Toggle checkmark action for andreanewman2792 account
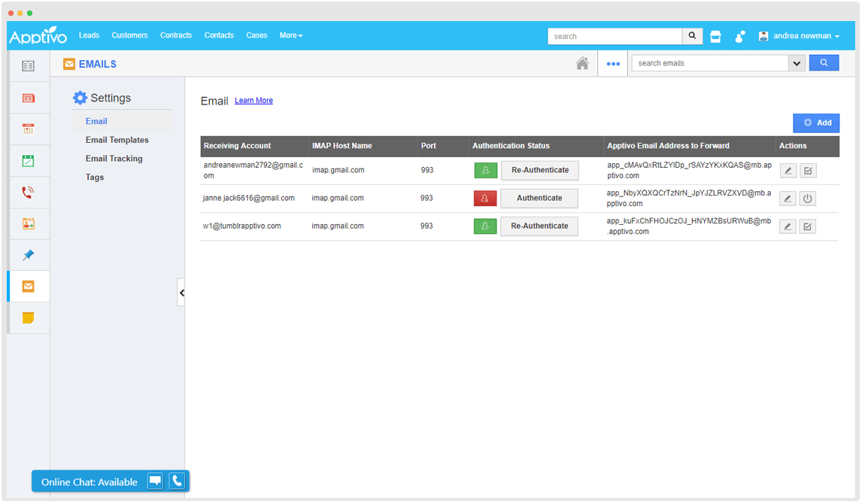This screenshot has width=865, height=504. [x=808, y=171]
